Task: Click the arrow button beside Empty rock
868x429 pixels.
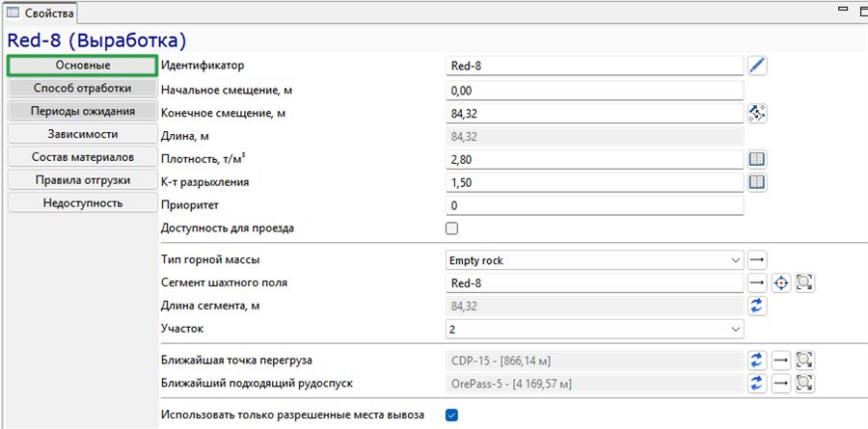Action: [x=757, y=259]
